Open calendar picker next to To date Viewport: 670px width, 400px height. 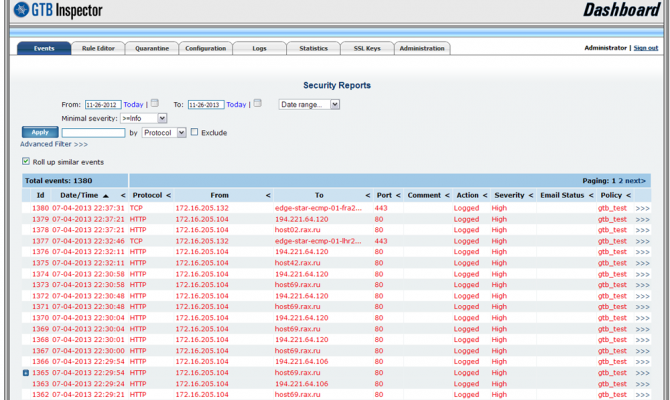(x=258, y=103)
